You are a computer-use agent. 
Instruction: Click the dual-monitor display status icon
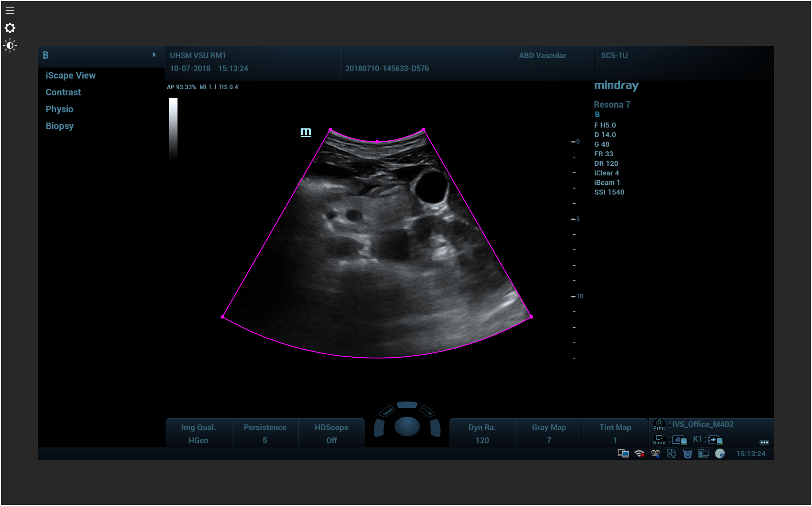[x=623, y=453]
